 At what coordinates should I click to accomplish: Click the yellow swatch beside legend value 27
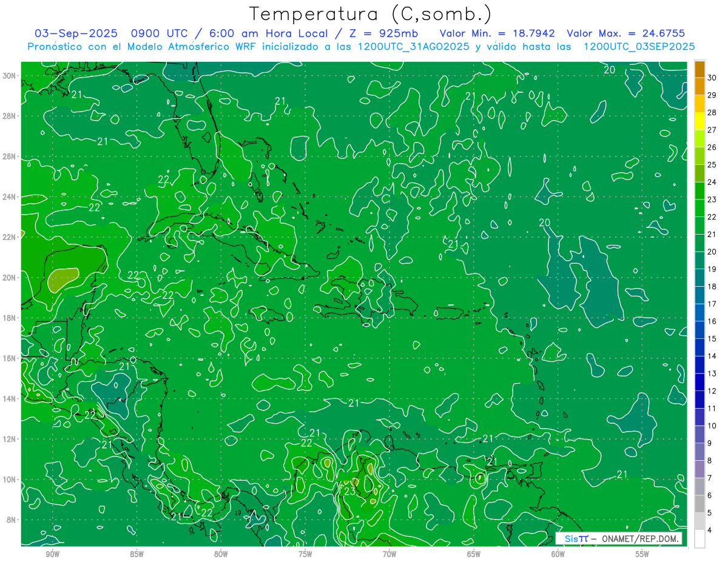point(699,121)
